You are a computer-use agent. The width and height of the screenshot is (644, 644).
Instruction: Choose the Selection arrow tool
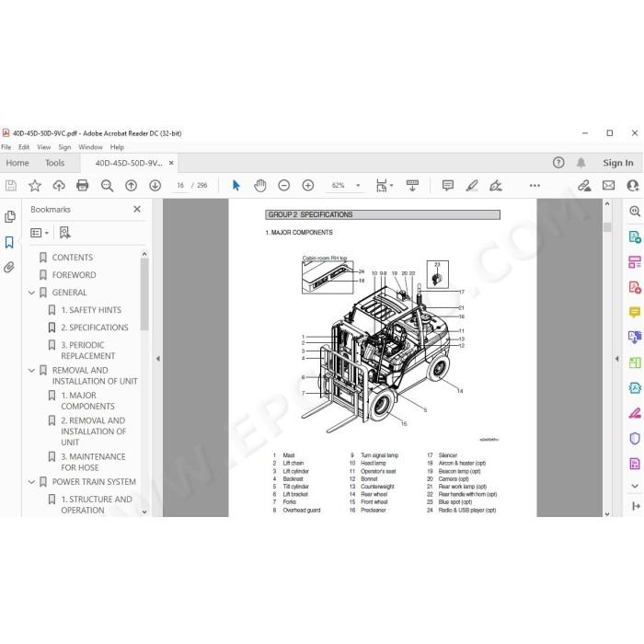pos(236,186)
